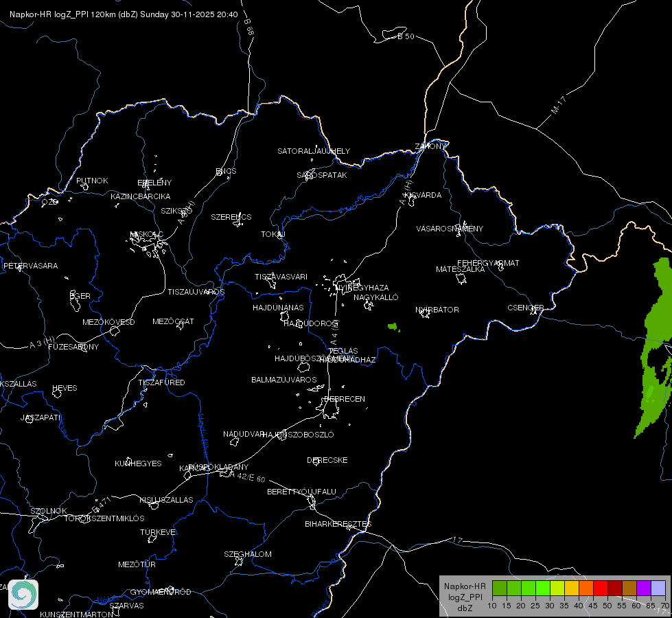Viewport: 672px width, 618px height.
Task: Click the PUTNOK city label
Action: pos(92,181)
